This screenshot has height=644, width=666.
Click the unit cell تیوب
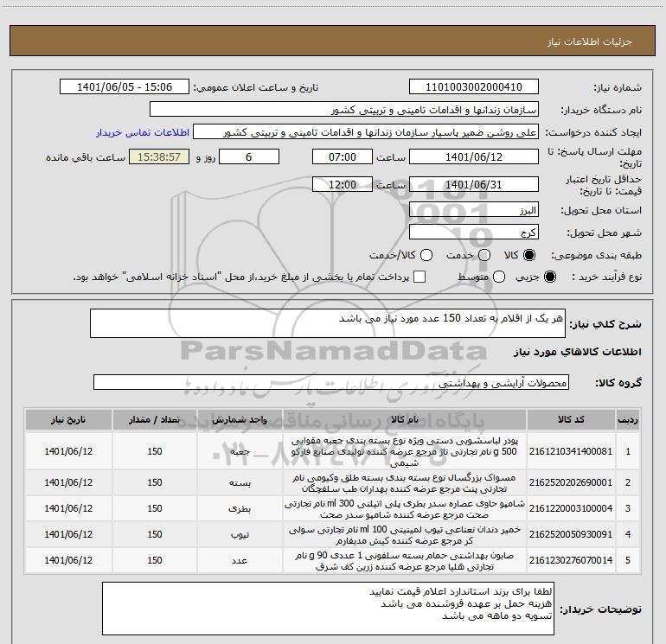coord(240,535)
